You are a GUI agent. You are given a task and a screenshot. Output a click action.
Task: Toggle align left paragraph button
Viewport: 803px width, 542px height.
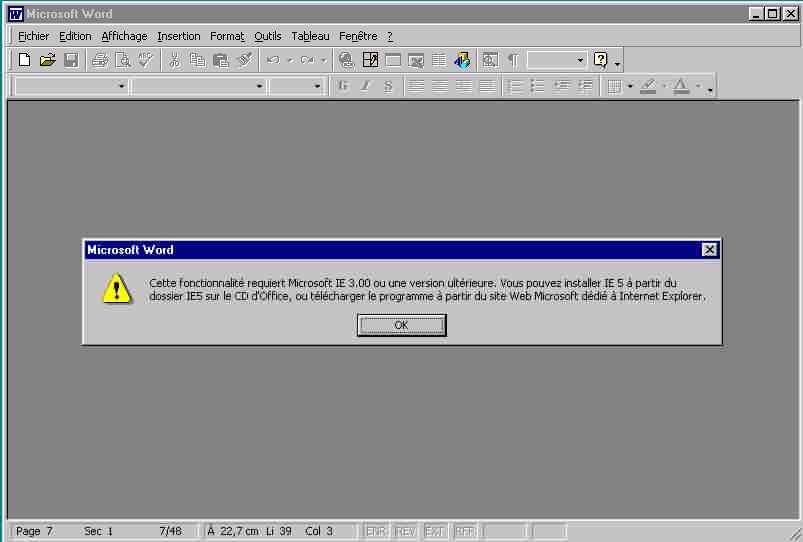(416, 87)
